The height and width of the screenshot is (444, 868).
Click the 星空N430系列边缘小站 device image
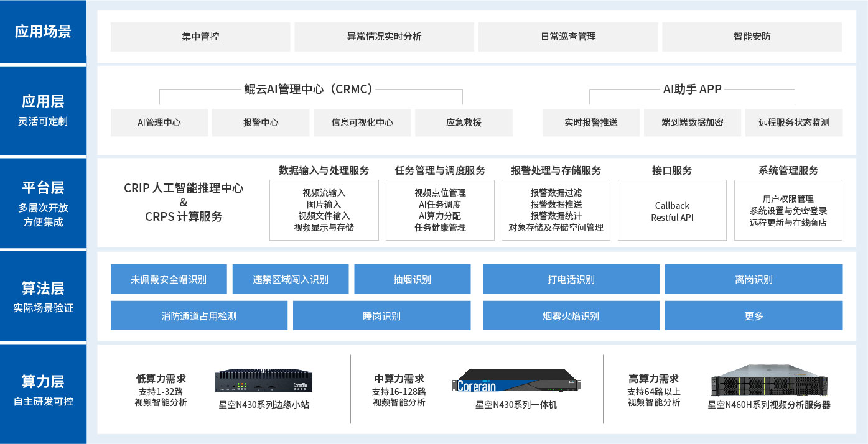point(264,382)
